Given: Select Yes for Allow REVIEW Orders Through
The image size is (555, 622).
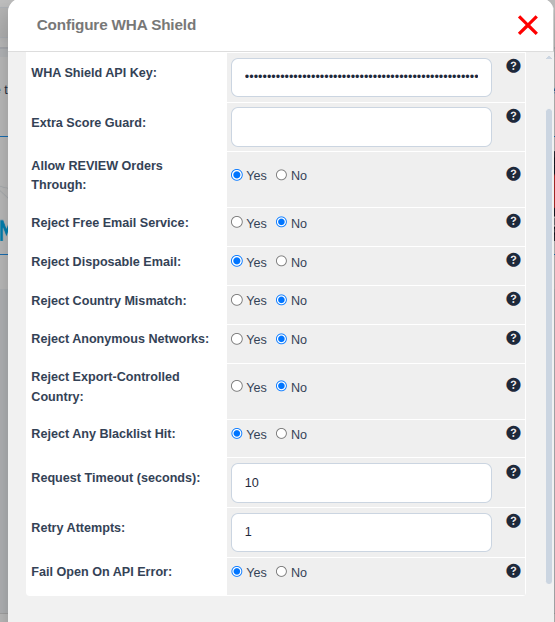Looking at the screenshot, I should pyautogui.click(x=237, y=175).
